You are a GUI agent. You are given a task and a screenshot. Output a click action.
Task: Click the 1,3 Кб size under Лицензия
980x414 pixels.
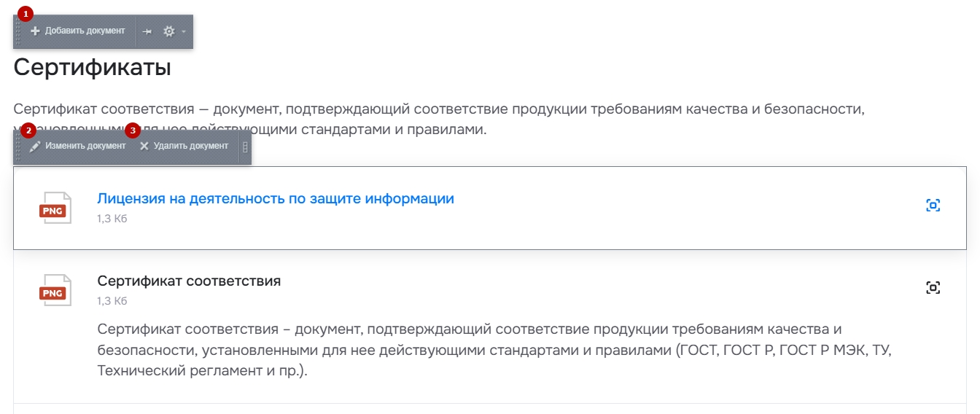[x=112, y=219]
